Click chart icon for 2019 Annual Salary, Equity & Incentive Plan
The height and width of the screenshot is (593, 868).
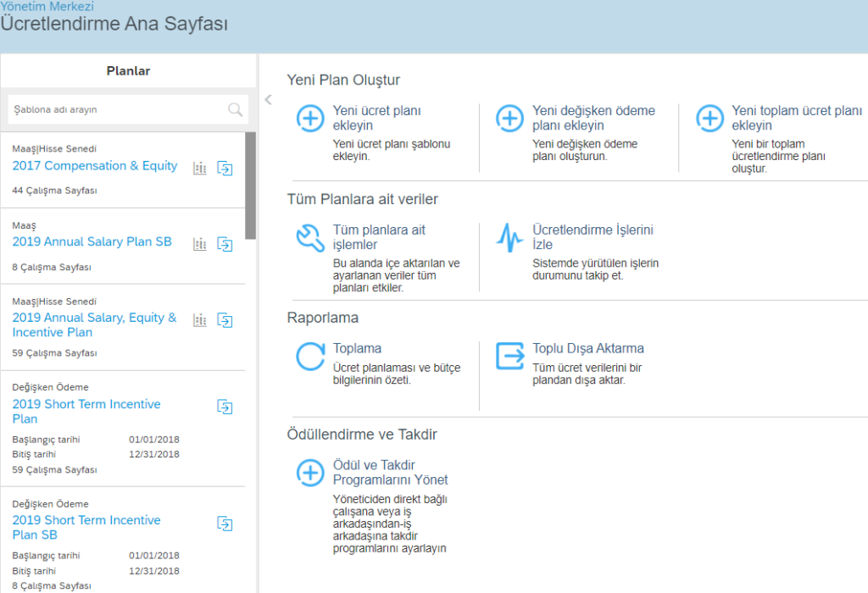coord(200,320)
